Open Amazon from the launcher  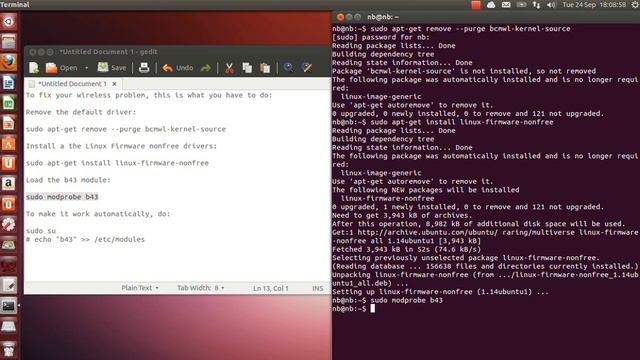click(9, 184)
